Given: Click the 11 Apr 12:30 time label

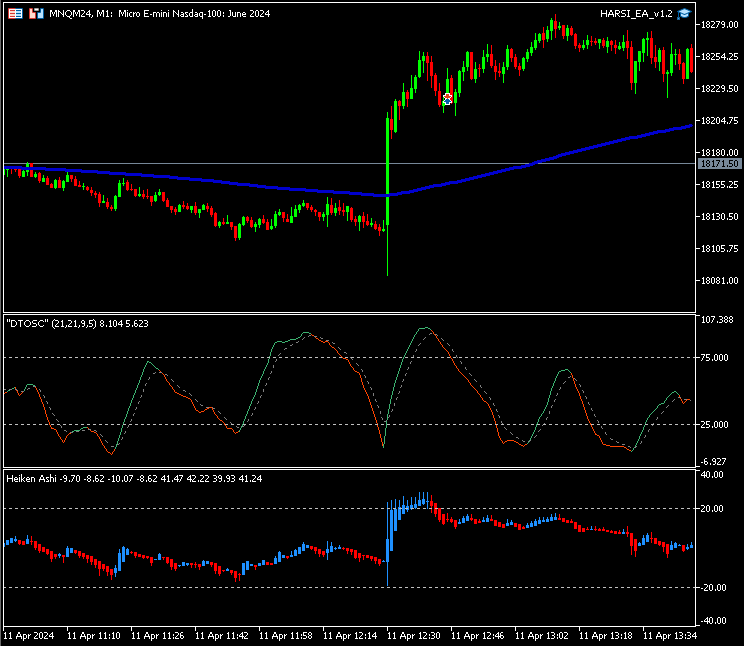Looking at the screenshot, I should click(x=414, y=636).
